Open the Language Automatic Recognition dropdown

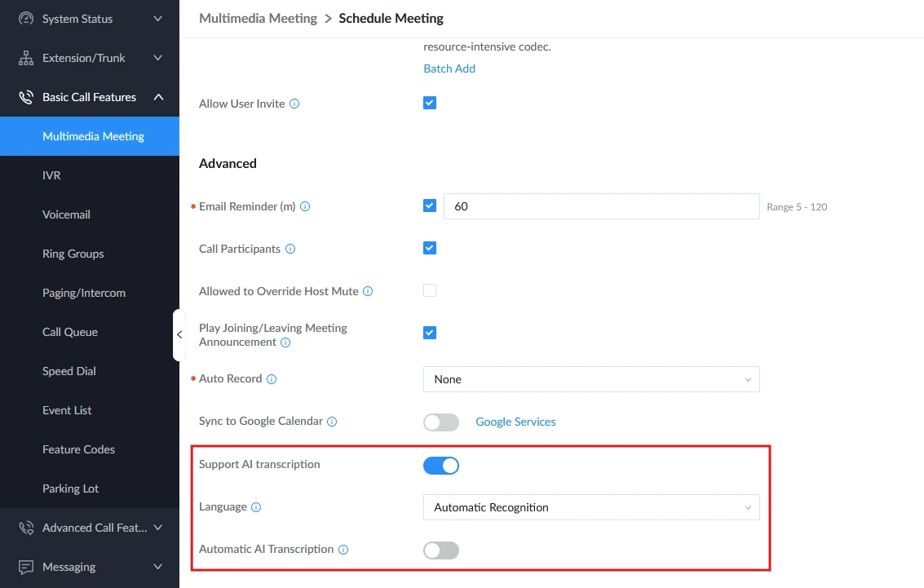pyautogui.click(x=591, y=507)
